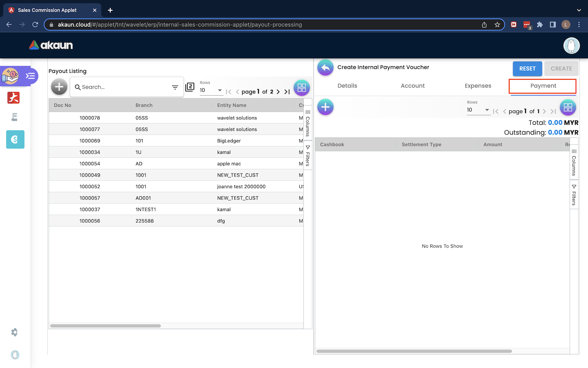This screenshot has width=588, height=368.
Task: Open the Rows dropdown in Payout Listing
Action: pyautogui.click(x=211, y=90)
